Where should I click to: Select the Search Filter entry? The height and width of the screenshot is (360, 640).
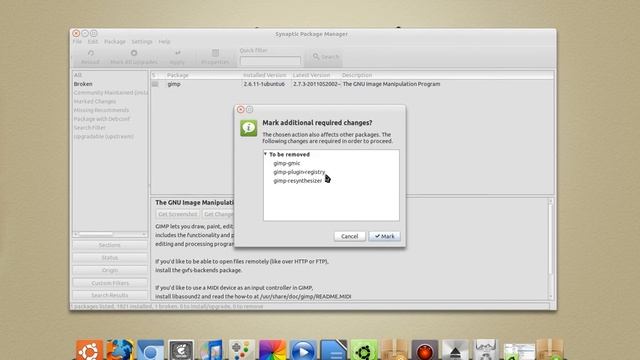(89, 128)
